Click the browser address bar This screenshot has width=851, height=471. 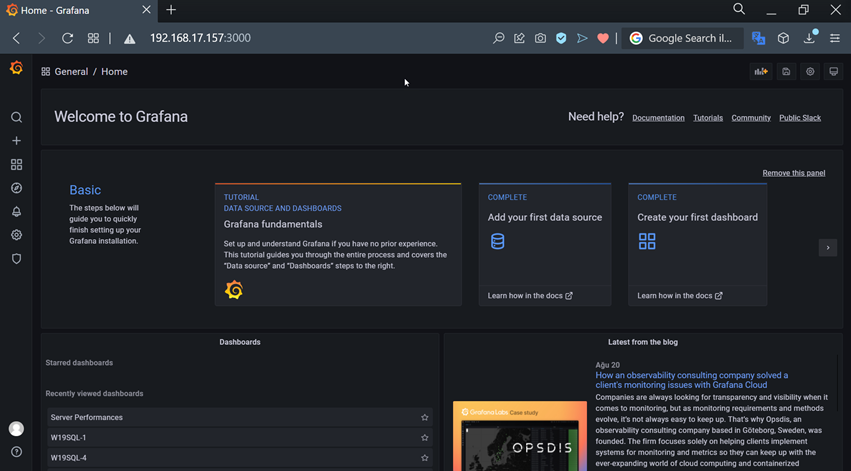point(300,38)
